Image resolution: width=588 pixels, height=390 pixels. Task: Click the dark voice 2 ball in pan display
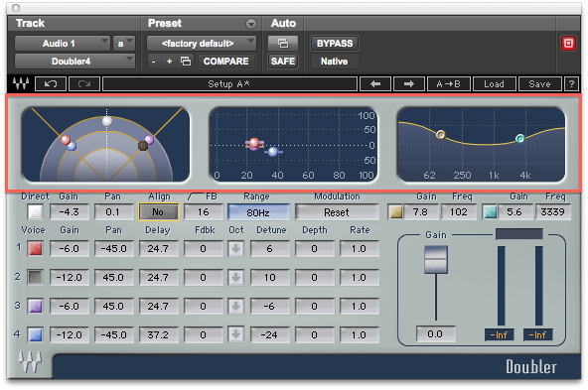pyautogui.click(x=143, y=145)
